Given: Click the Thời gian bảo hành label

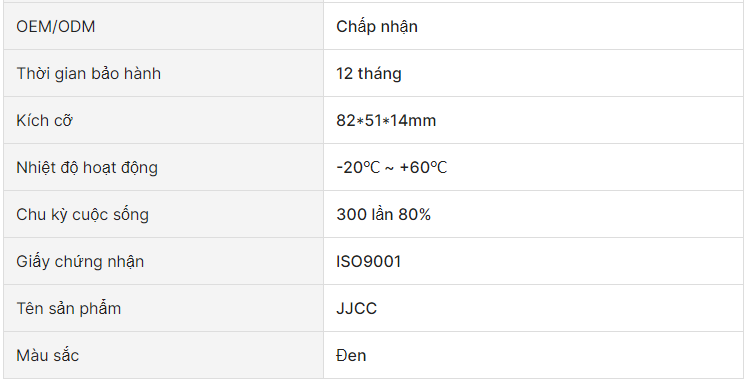Looking at the screenshot, I should (x=89, y=73).
